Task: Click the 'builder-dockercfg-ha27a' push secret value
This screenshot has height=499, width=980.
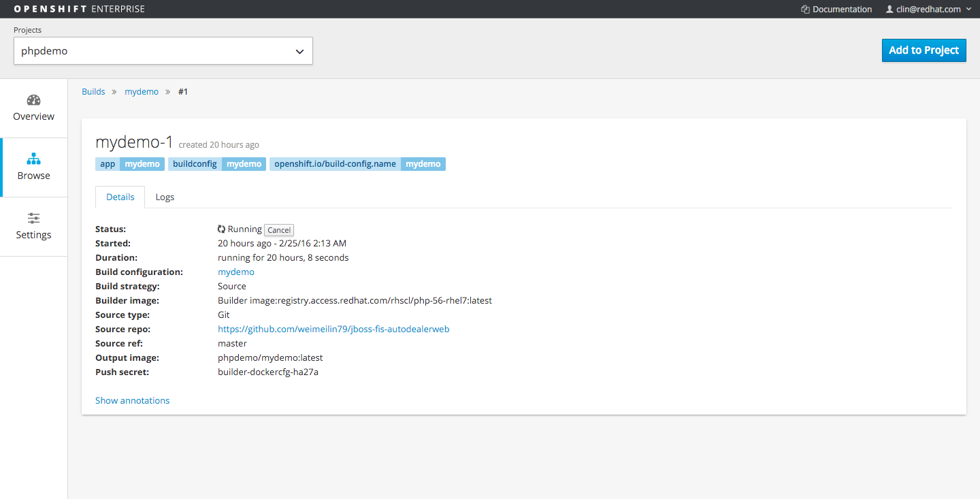Action: click(268, 372)
